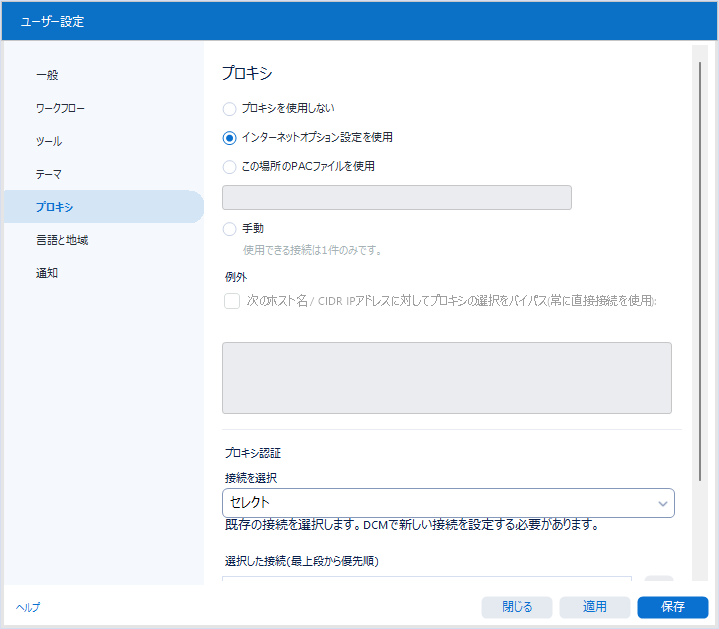This screenshot has width=719, height=629.
Task: Select the 'プロキシ' sidebar item
Action: [54, 207]
